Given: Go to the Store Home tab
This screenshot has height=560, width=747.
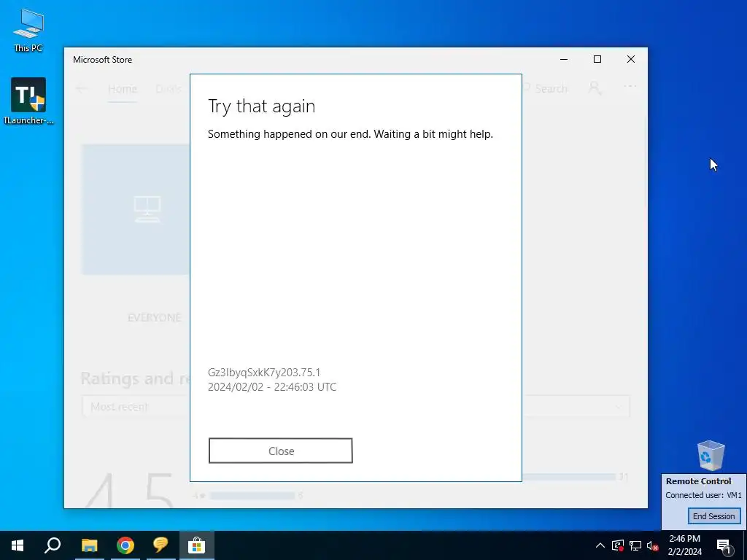Looking at the screenshot, I should (x=123, y=89).
